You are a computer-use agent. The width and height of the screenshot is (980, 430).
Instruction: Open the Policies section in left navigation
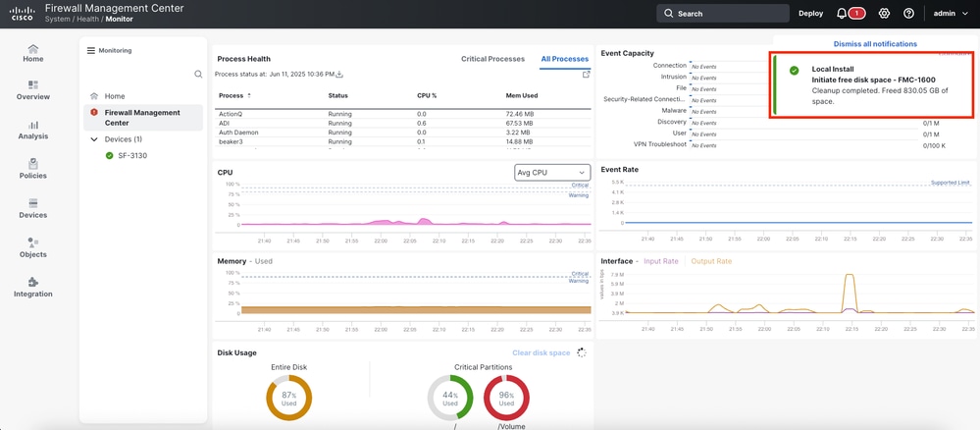coord(33,169)
